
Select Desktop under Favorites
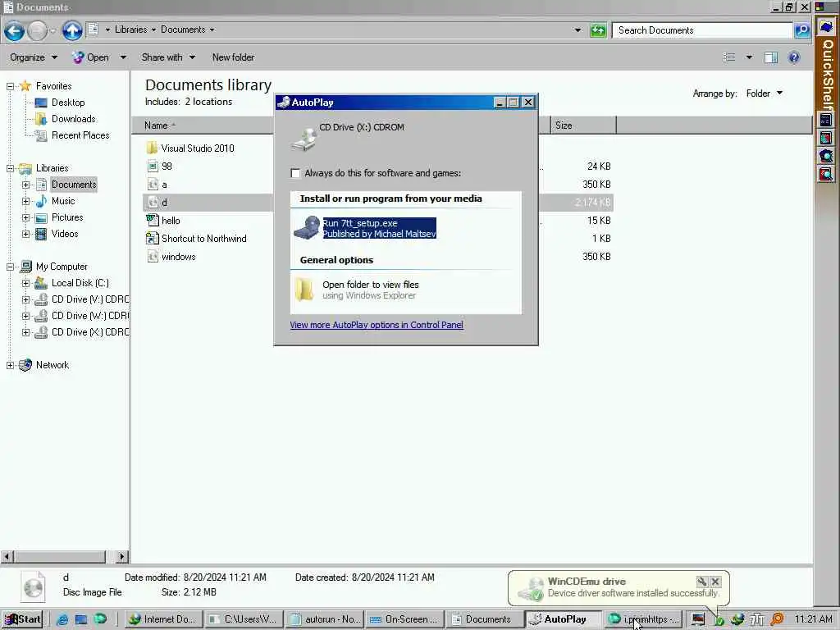tap(68, 103)
